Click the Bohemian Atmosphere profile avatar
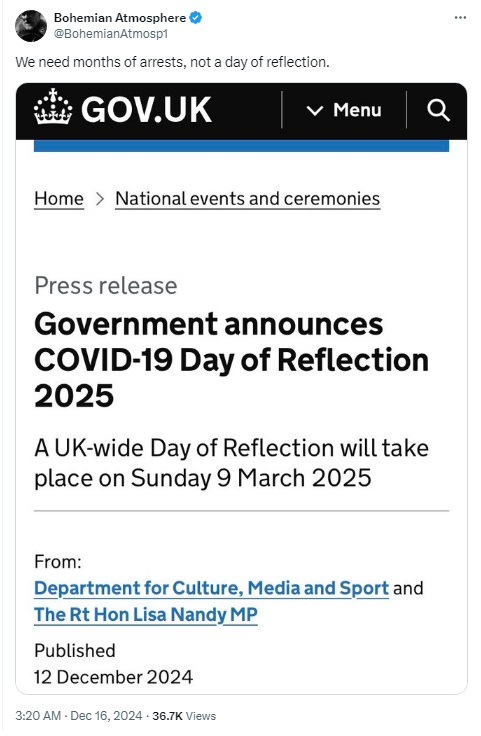The height and width of the screenshot is (736, 481). tap(31, 26)
